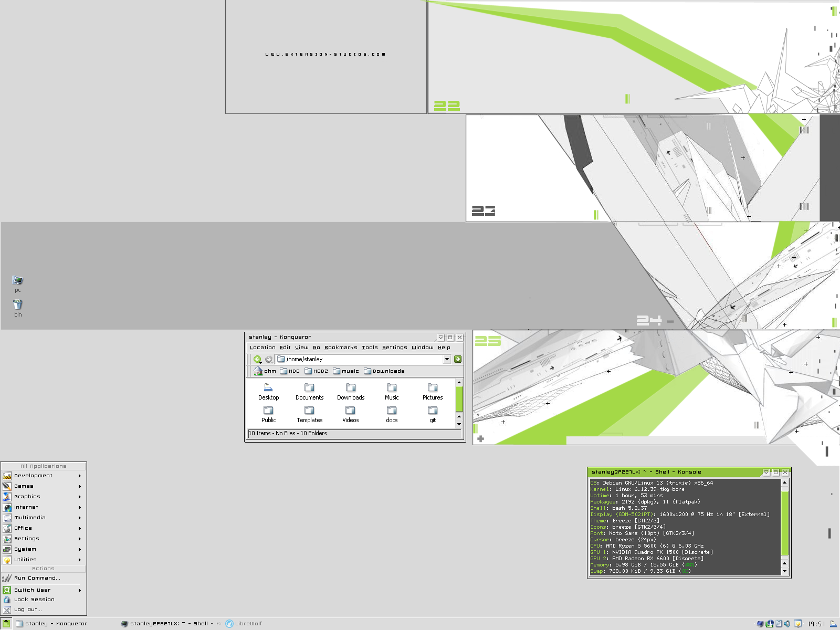Select the git folder in file view
Screen dimensions: 840x630
point(433,414)
